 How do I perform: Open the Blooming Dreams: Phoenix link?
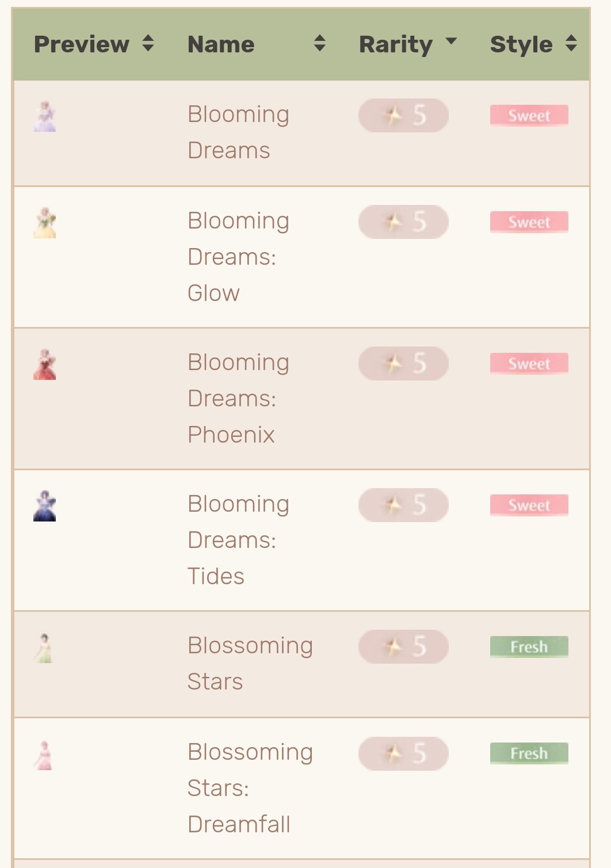[238, 398]
